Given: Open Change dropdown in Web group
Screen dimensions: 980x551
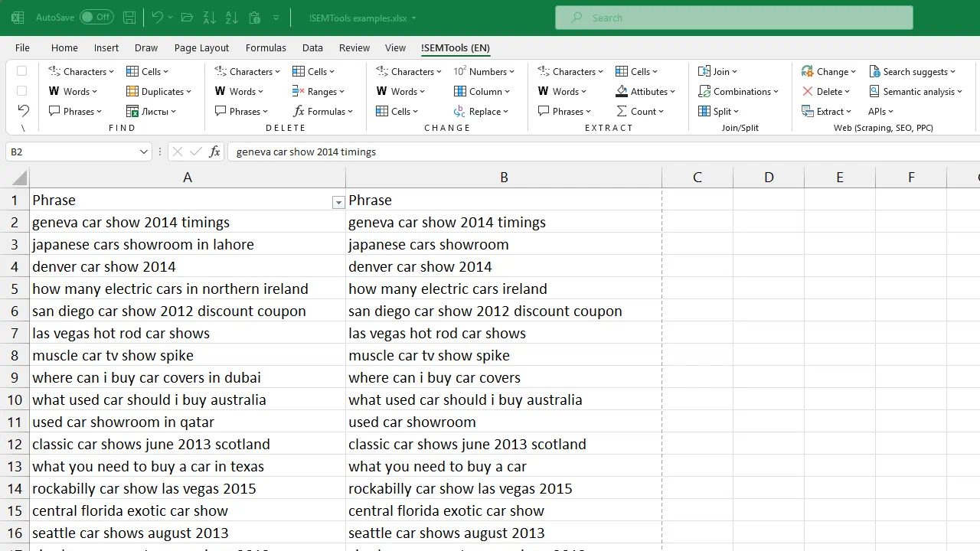Looking at the screenshot, I should tap(829, 71).
